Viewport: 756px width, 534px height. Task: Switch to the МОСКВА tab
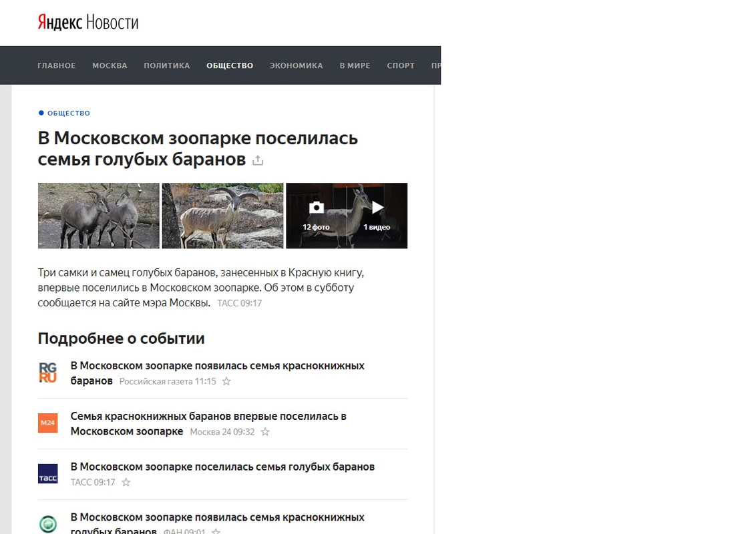110,65
